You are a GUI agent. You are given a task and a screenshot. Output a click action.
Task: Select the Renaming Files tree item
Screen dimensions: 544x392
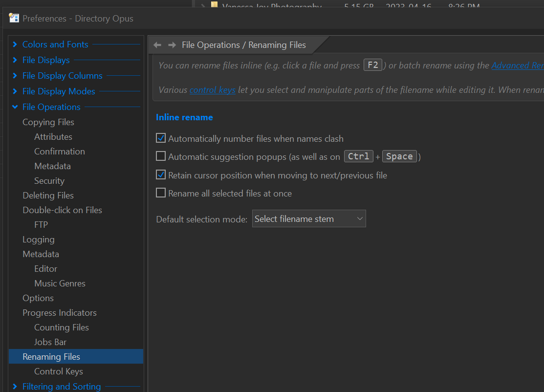76,356
